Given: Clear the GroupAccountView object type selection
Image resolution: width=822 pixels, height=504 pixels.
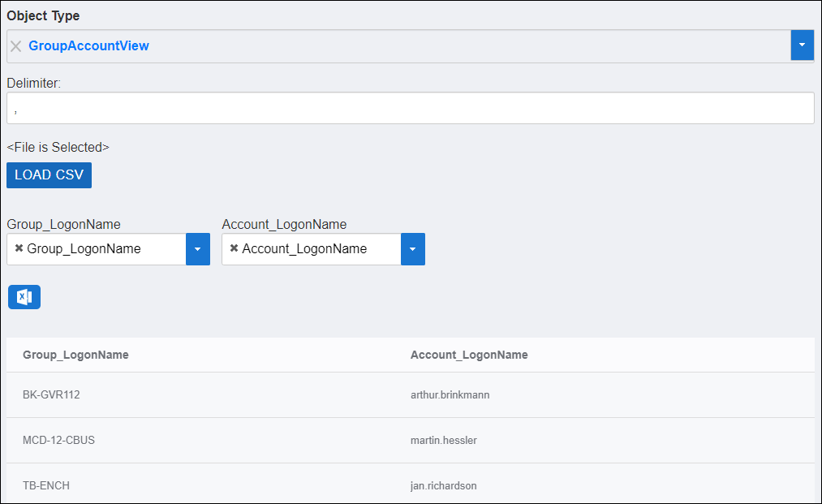Looking at the screenshot, I should [x=15, y=46].
